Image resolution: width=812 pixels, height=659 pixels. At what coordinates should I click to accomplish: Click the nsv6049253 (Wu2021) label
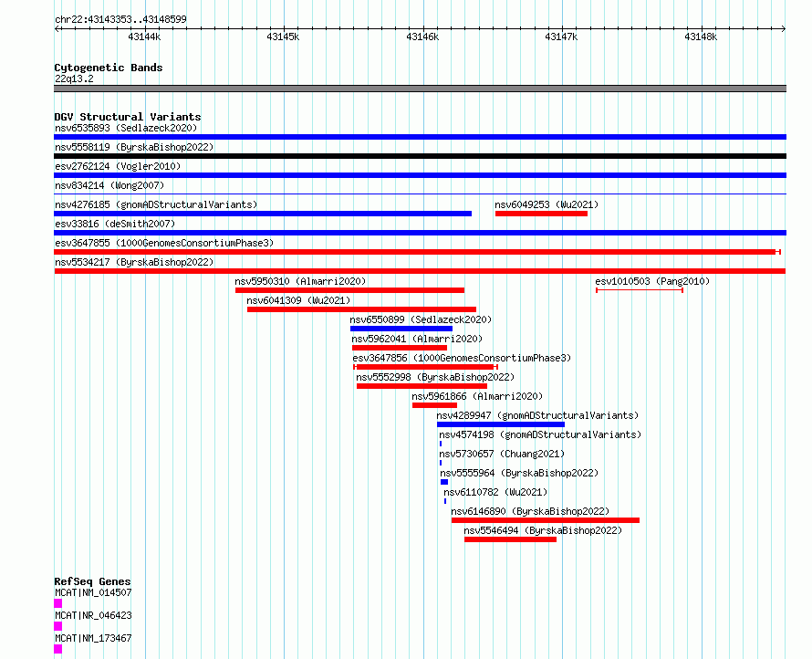tap(547, 204)
